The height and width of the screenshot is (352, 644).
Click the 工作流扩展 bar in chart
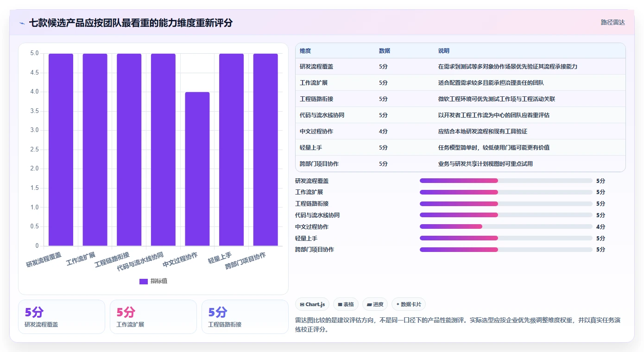point(95,150)
